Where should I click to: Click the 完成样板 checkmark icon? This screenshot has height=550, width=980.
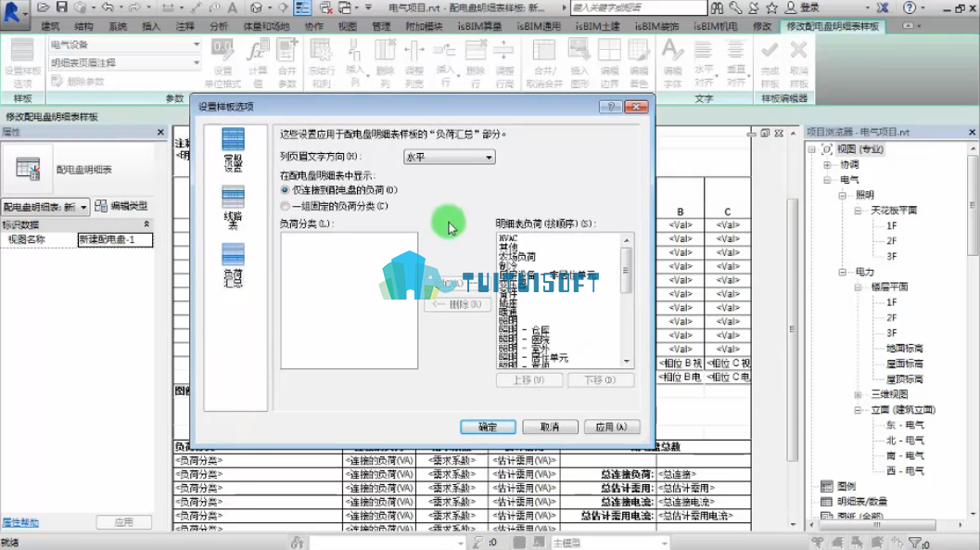tap(770, 62)
